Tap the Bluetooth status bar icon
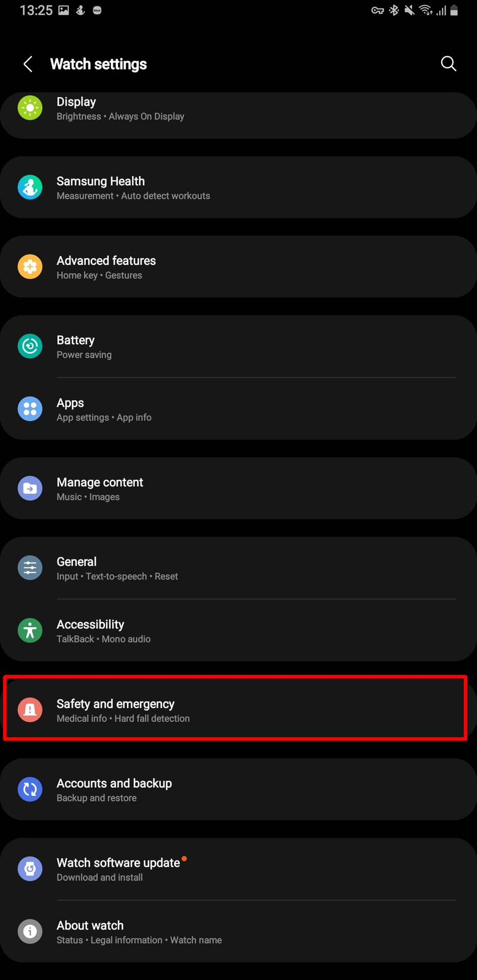The width and height of the screenshot is (477, 980). click(394, 10)
